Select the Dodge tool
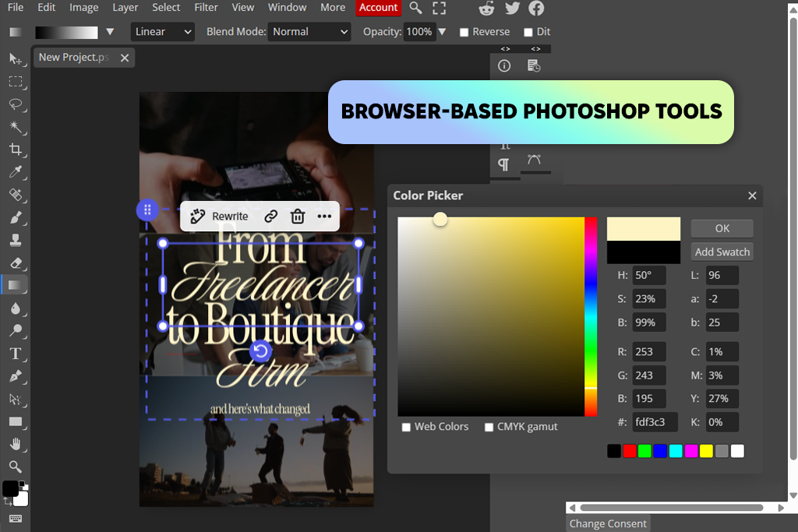Image resolution: width=798 pixels, height=532 pixels. (x=16, y=330)
